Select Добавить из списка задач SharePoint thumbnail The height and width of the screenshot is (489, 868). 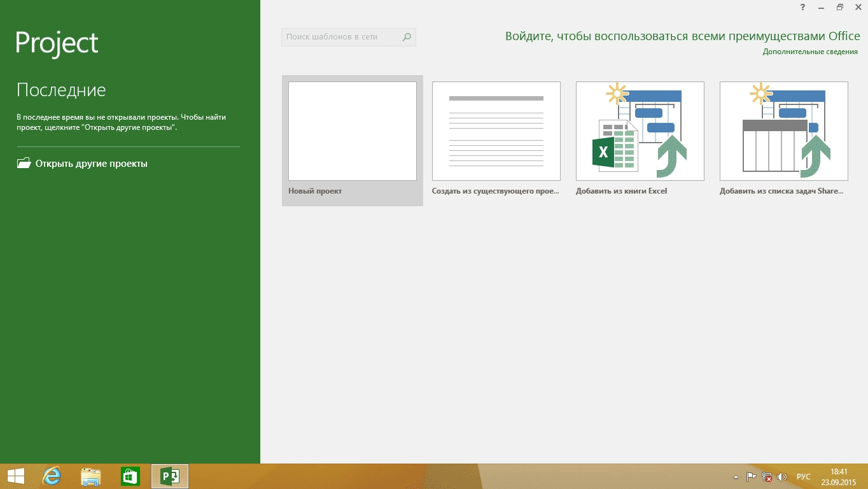point(784,131)
